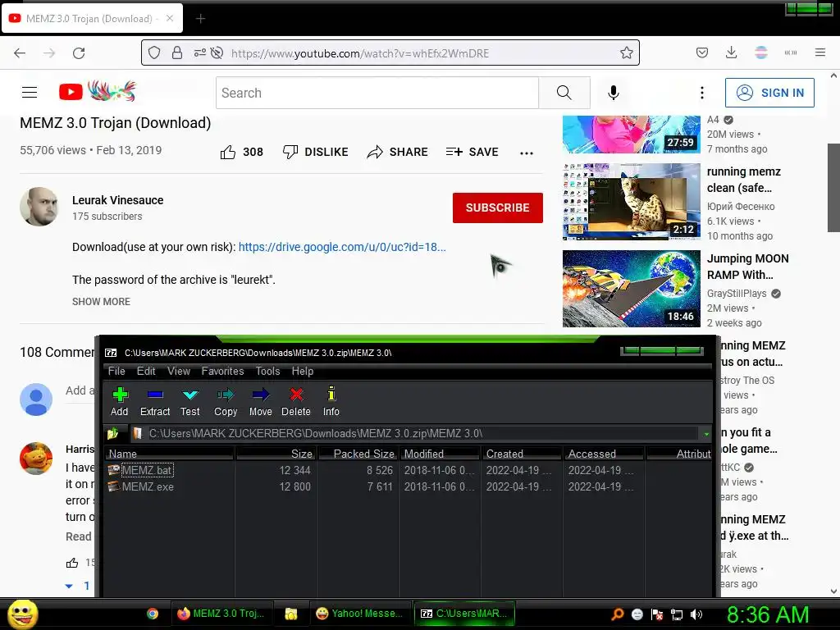840x630 pixels.
Task: Sort by the Created column header
Action: point(522,454)
